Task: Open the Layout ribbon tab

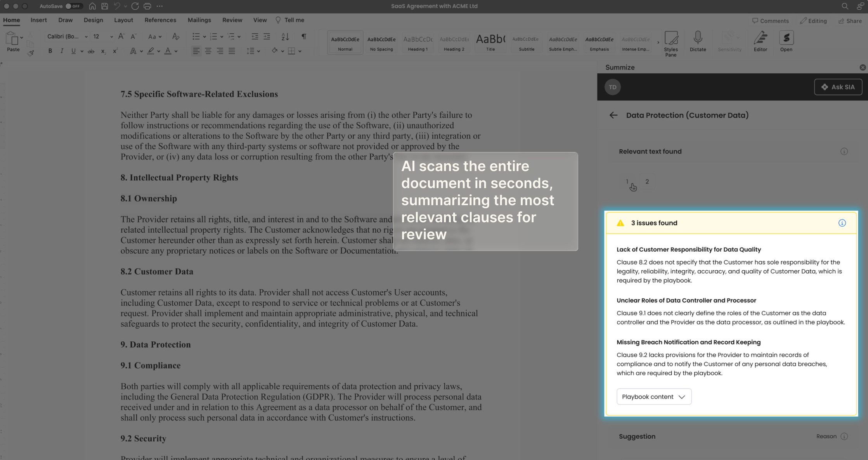Action: (x=123, y=20)
